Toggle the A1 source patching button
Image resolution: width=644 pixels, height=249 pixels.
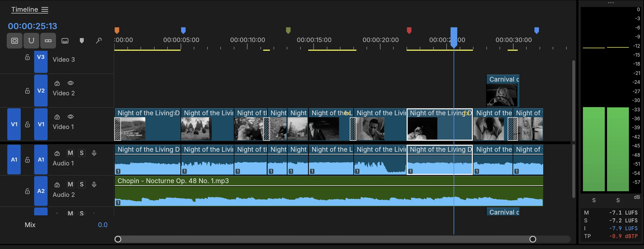[14, 160]
